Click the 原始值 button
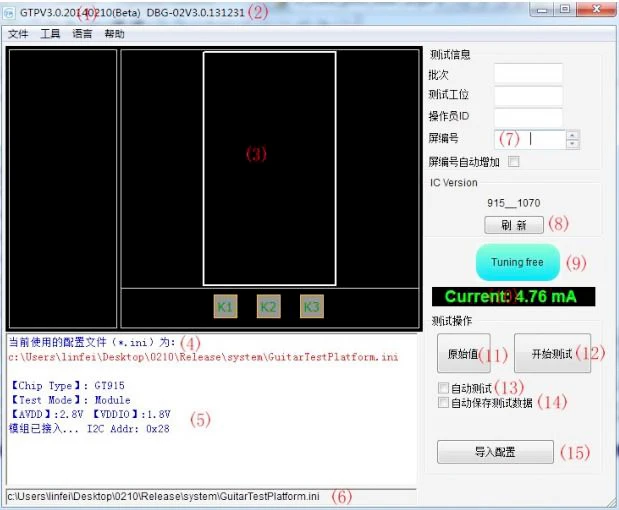Viewport: 619px width, 510px height. pos(463,353)
